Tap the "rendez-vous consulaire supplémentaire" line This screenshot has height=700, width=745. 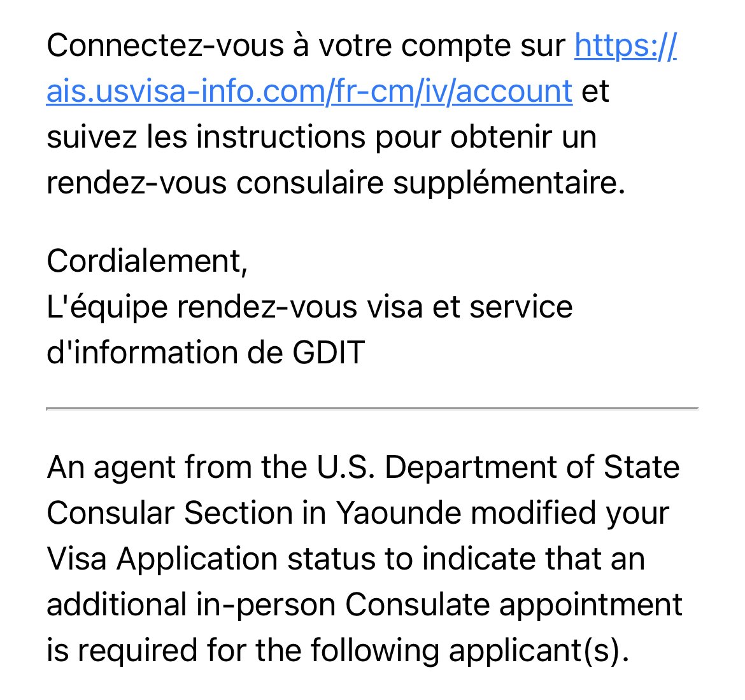[x=336, y=183]
